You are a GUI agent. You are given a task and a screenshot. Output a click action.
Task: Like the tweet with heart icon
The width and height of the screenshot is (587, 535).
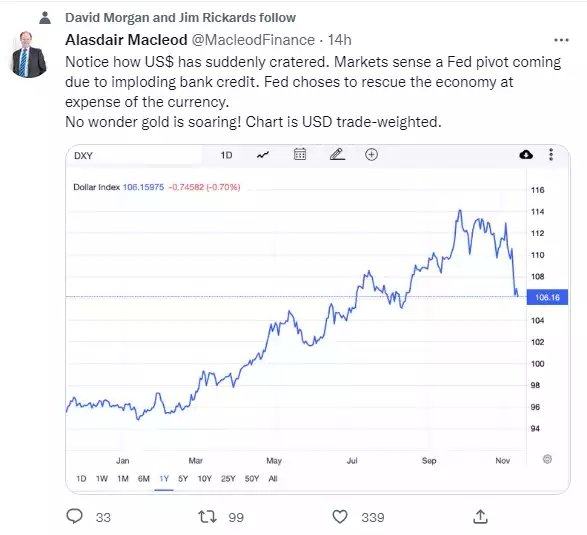point(340,517)
